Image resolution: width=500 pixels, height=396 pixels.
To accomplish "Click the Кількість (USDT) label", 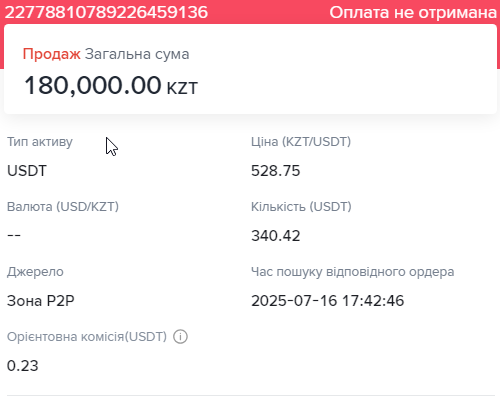I will (x=301, y=207).
